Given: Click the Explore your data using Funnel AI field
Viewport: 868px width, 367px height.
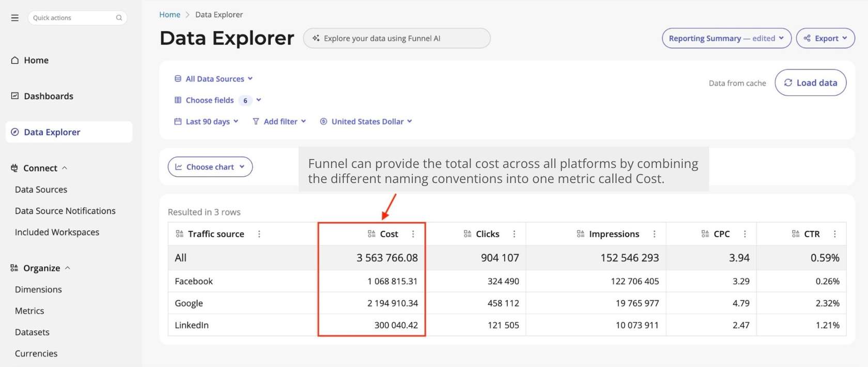Looking at the screenshot, I should pyautogui.click(x=396, y=38).
